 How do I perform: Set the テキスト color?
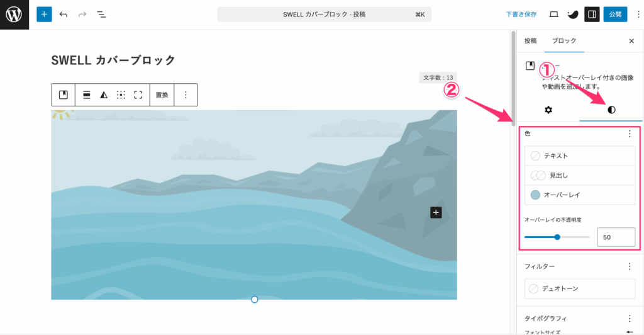click(x=579, y=156)
